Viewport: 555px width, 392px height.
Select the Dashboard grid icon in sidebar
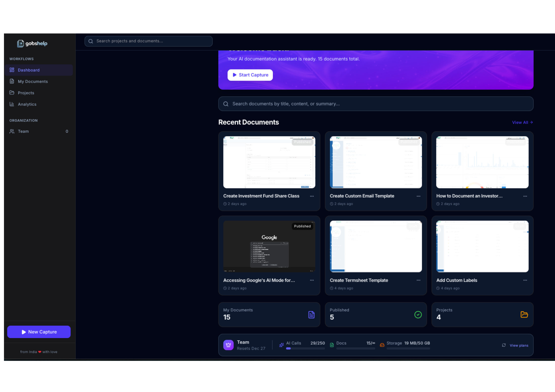12,70
